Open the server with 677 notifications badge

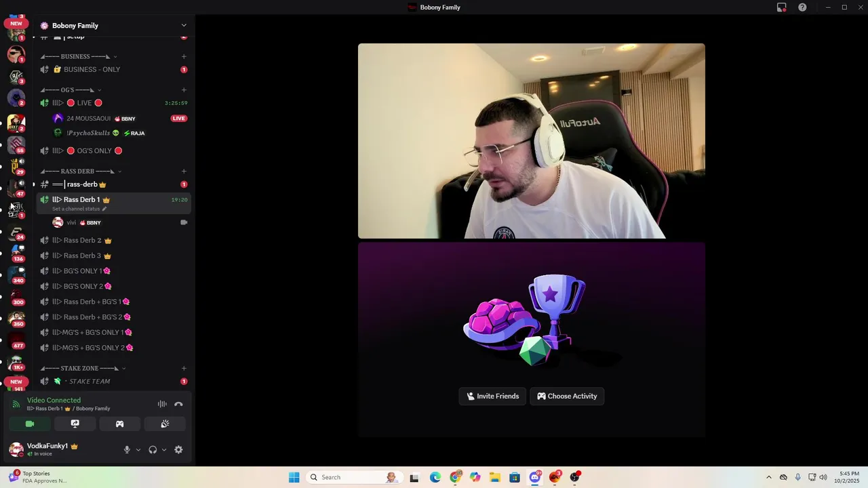click(x=16, y=339)
